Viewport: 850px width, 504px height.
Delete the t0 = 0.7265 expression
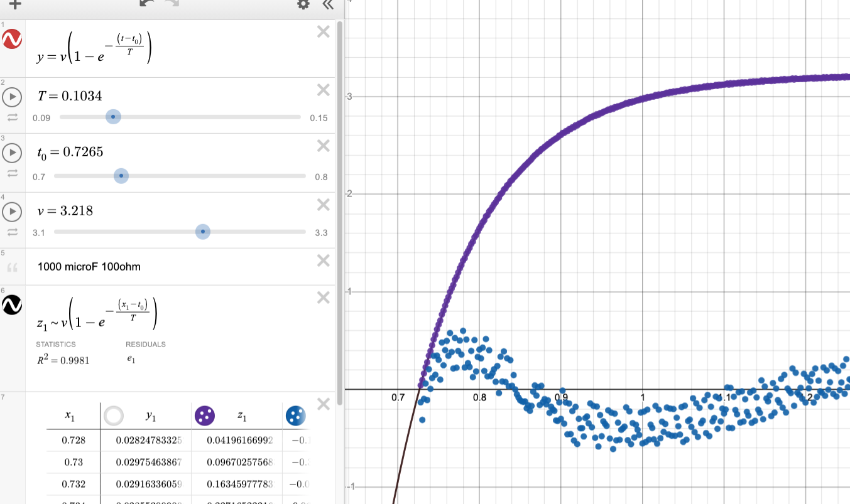pos(324,146)
